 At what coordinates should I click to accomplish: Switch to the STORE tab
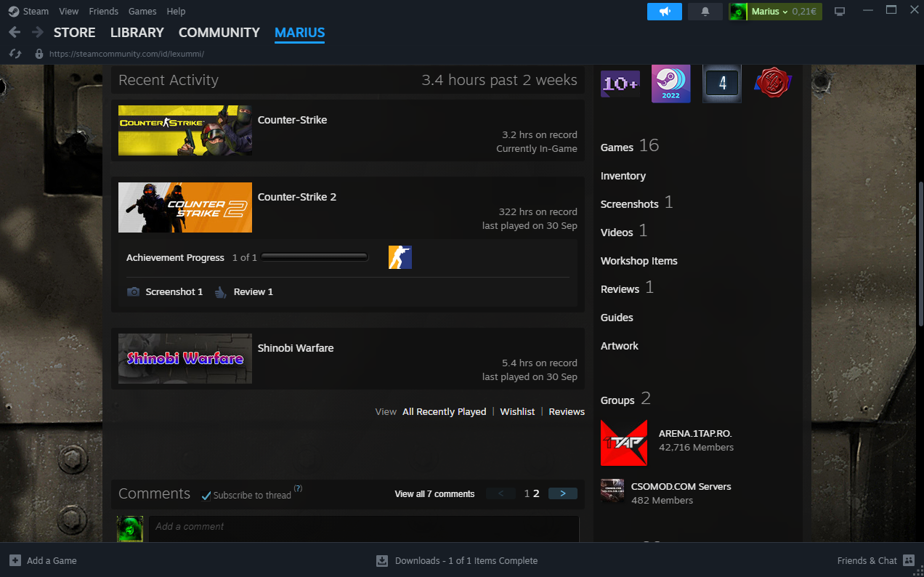pyautogui.click(x=75, y=33)
